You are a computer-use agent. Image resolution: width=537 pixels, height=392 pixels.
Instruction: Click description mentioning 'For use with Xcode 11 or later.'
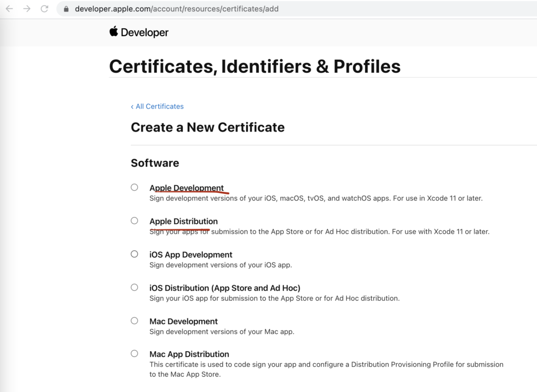319,232
